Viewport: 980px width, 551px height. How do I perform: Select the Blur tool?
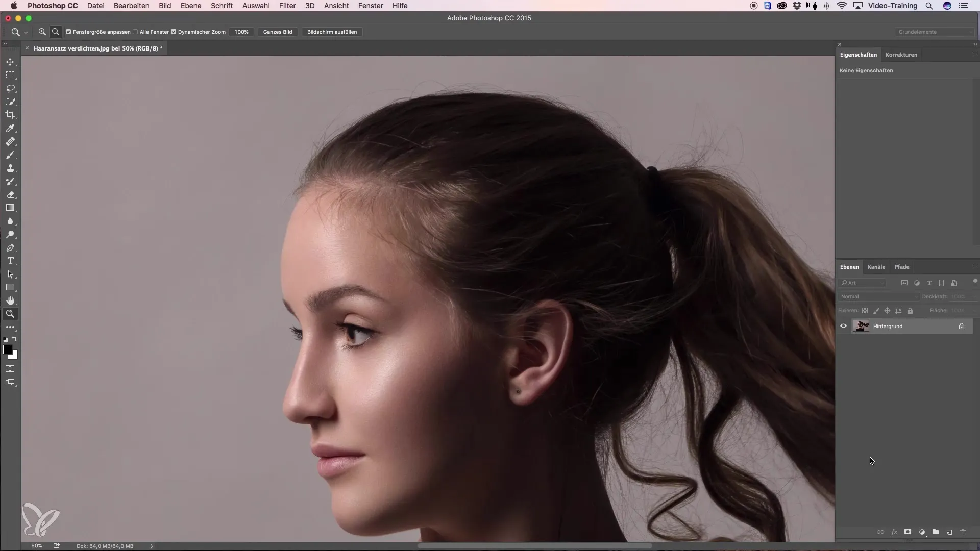coord(10,221)
